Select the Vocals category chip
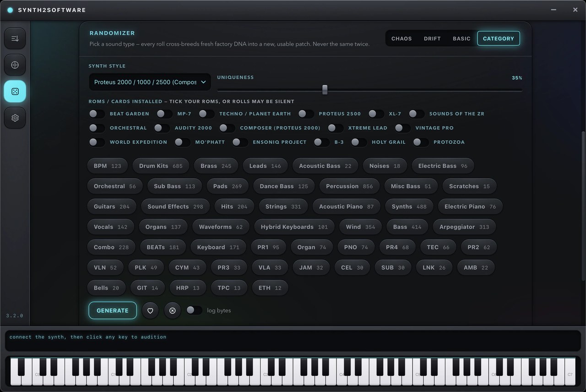 click(111, 227)
